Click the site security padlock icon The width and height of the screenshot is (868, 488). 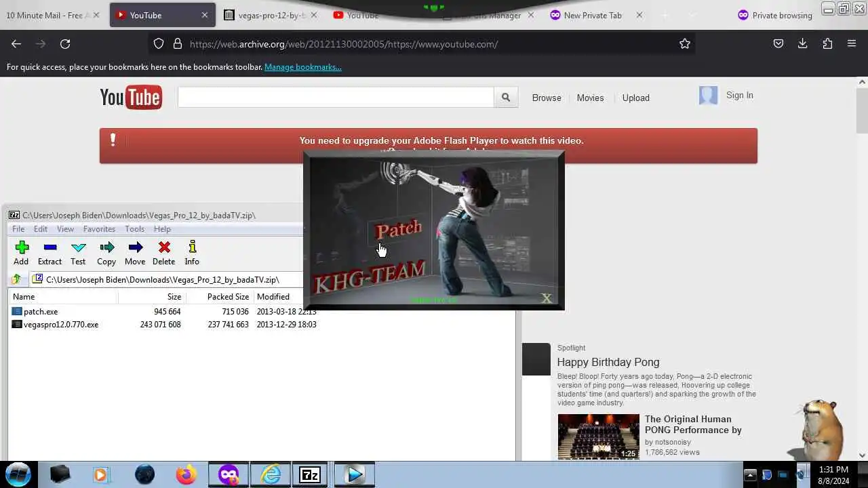click(x=178, y=44)
